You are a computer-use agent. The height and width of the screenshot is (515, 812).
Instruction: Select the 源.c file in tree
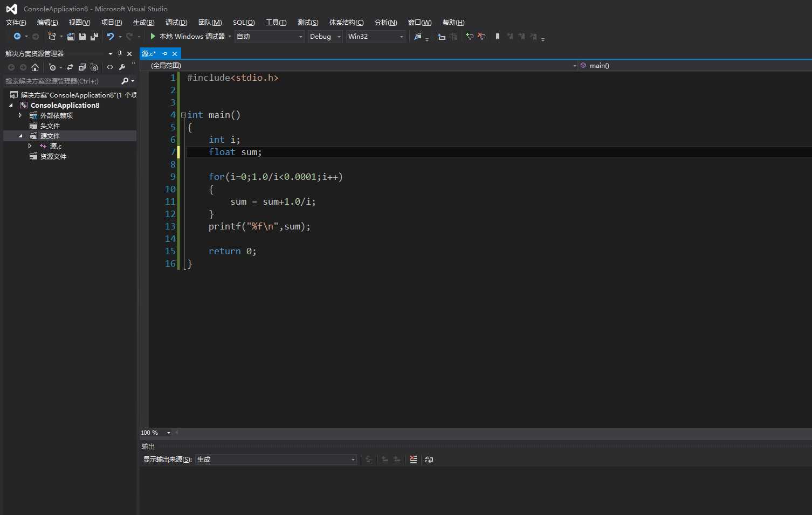56,146
